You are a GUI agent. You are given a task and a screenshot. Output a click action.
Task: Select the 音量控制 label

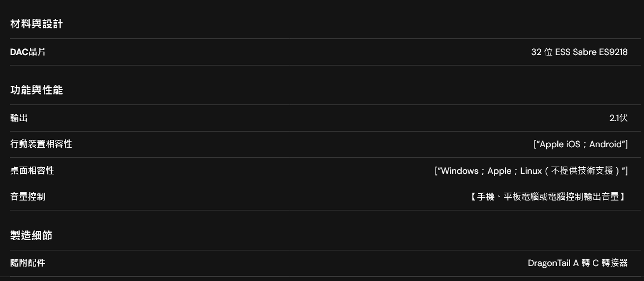point(28,197)
